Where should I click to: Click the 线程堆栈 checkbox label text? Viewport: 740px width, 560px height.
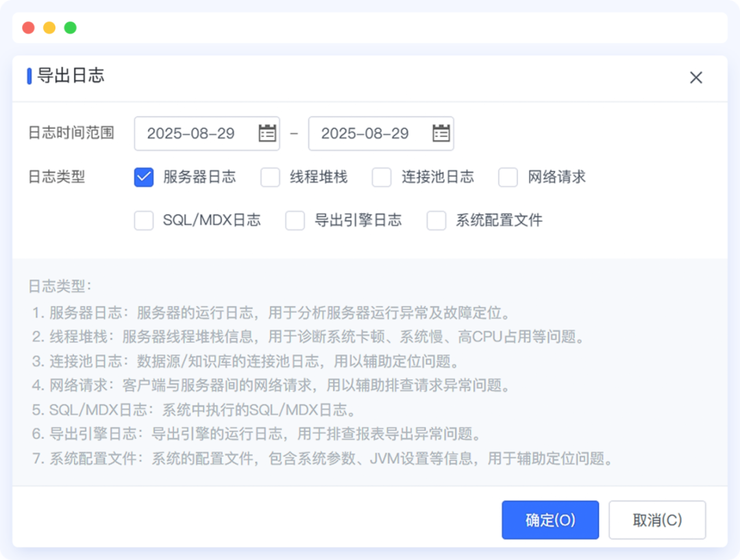(x=319, y=177)
